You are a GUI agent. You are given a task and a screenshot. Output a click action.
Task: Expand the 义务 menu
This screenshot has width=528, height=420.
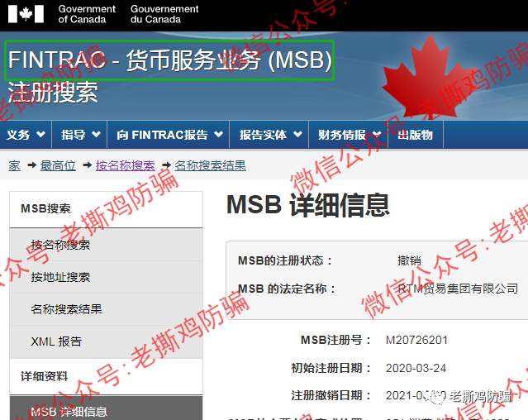pyautogui.click(x=26, y=135)
